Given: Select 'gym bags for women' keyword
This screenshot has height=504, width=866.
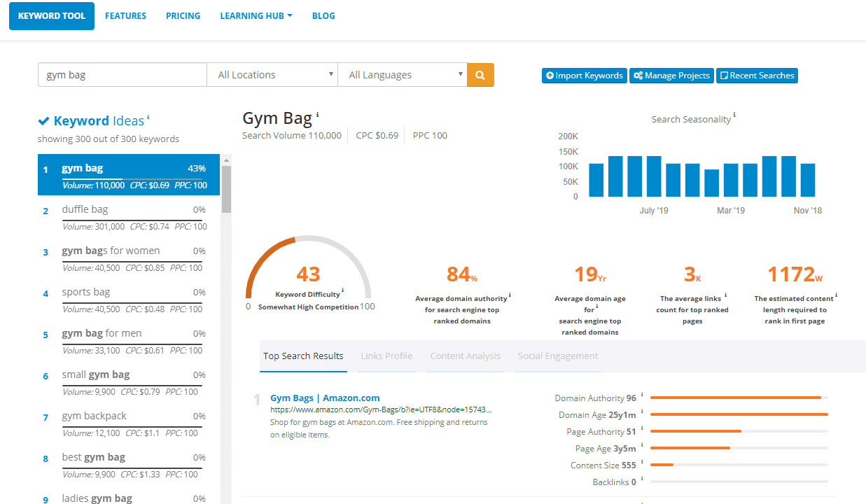Looking at the screenshot, I should click(129, 258).
